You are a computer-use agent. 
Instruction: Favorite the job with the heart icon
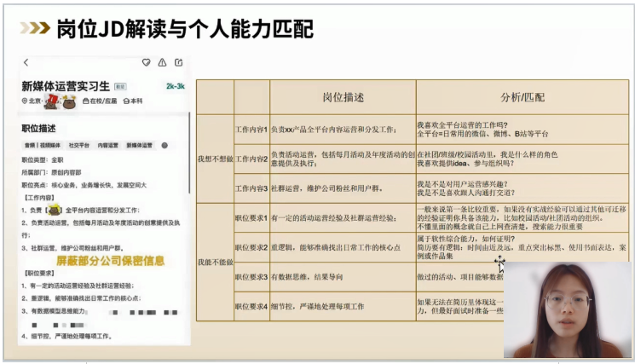tap(146, 62)
